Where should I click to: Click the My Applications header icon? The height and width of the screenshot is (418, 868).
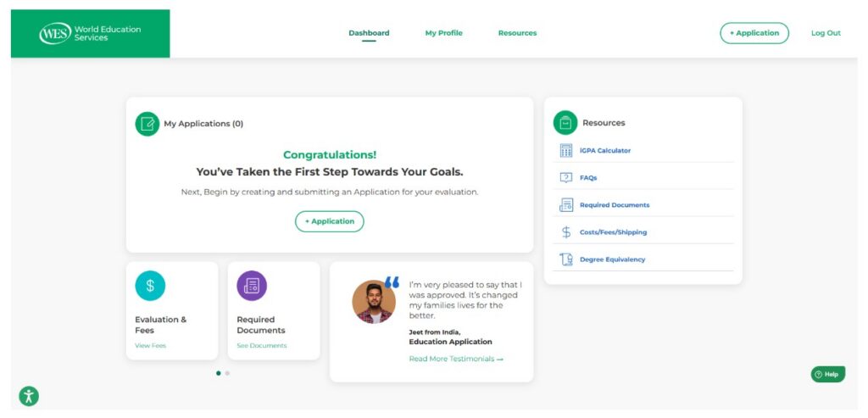click(x=147, y=124)
